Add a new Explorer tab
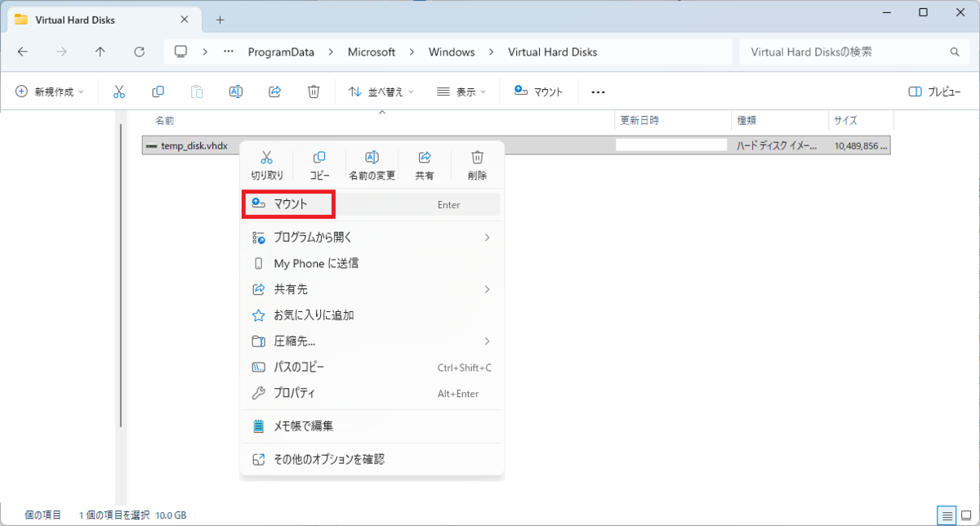980x526 pixels. [x=220, y=20]
